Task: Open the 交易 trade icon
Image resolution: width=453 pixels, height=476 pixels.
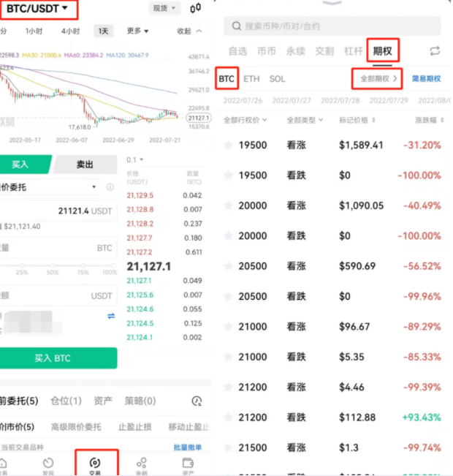Action: (x=95, y=463)
